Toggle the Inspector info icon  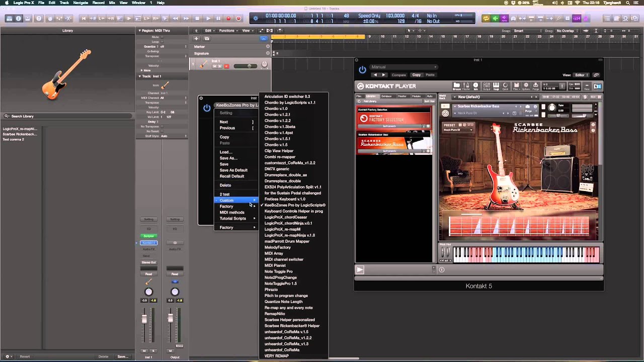(19, 19)
